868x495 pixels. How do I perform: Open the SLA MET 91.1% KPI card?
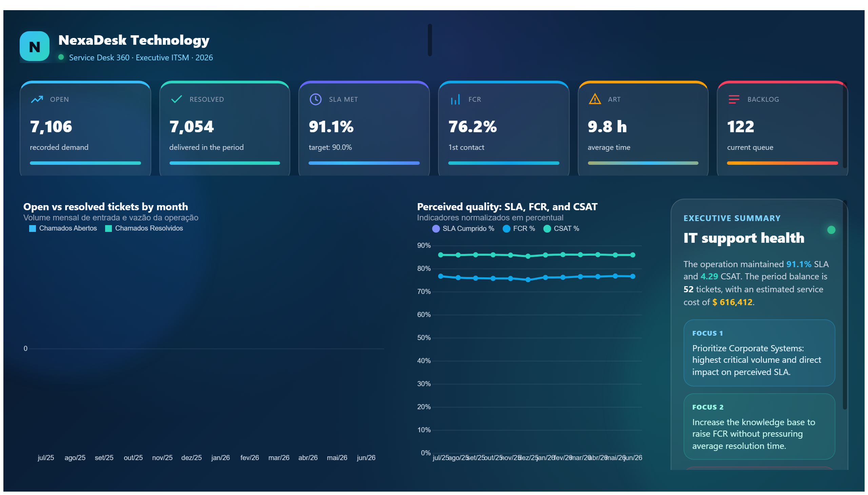(364, 128)
